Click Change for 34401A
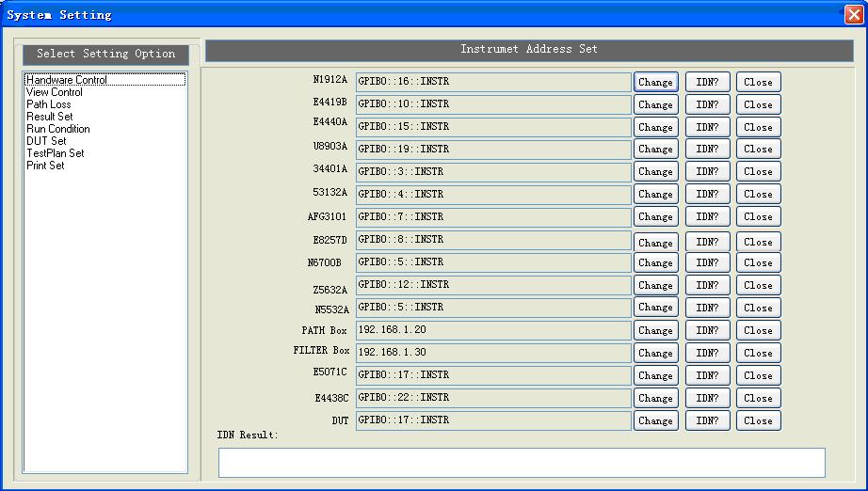868x491 pixels. 656,171
